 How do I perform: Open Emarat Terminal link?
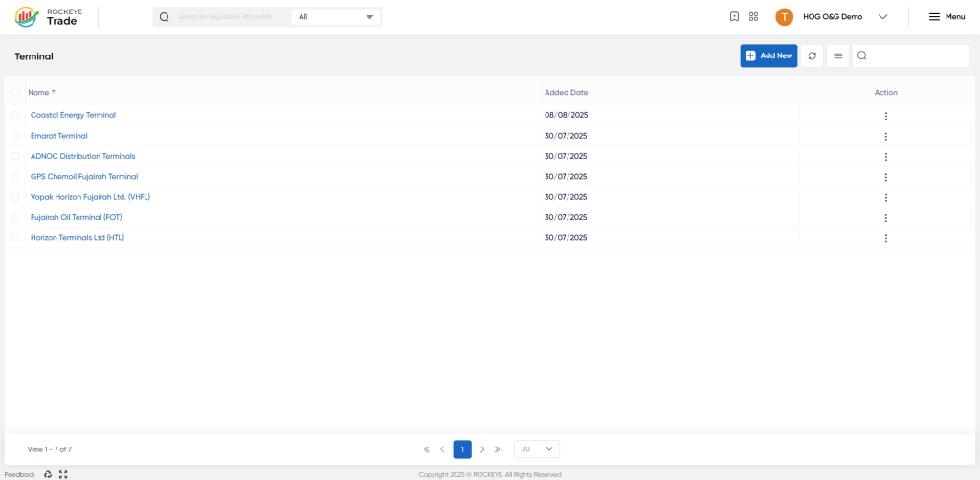(58, 136)
